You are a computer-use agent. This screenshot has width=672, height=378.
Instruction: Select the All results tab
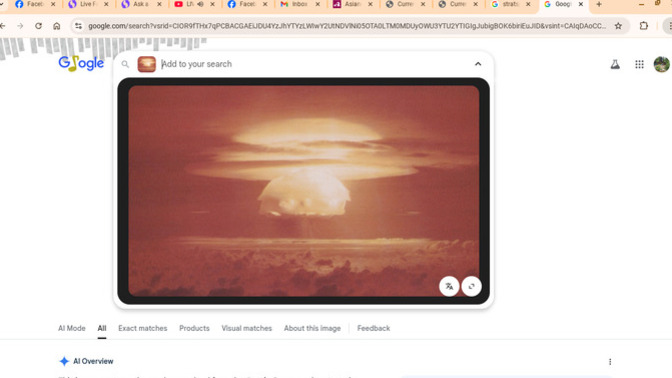(x=102, y=328)
